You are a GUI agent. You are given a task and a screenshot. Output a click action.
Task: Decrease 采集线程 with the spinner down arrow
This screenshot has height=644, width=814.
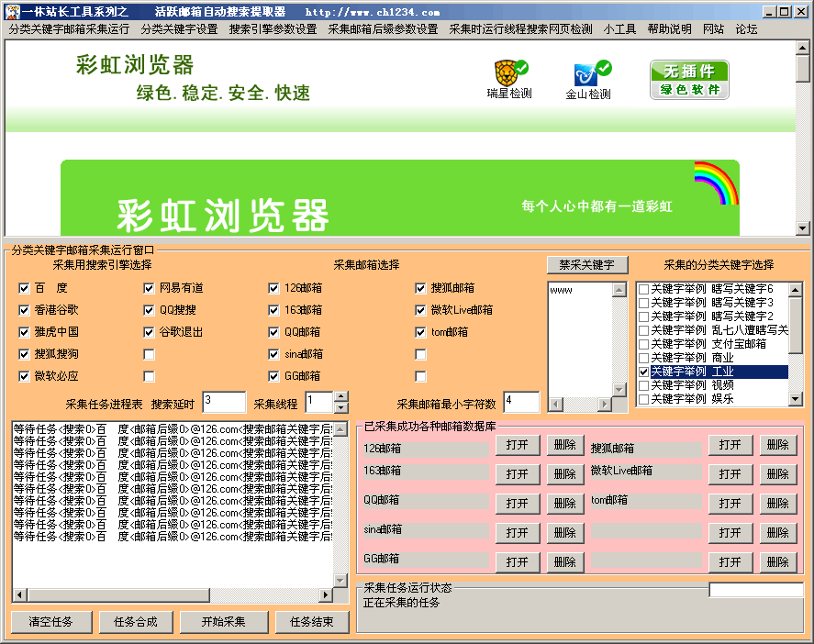click(341, 408)
